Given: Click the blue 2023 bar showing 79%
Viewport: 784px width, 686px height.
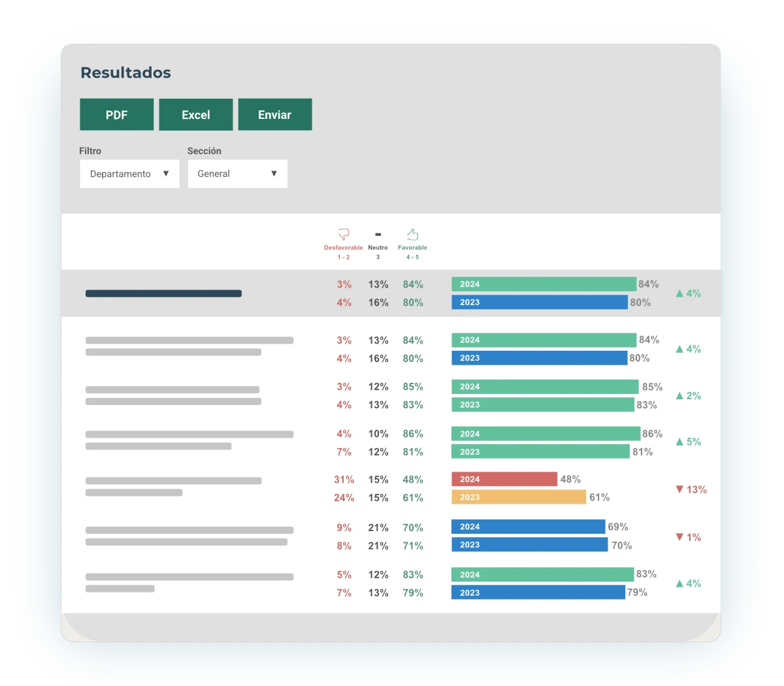Looking at the screenshot, I should click(x=538, y=593).
